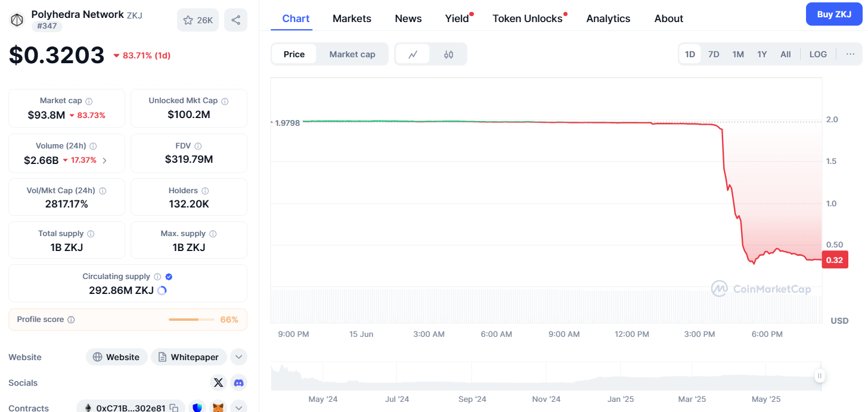Open the X (Twitter) social link
The width and height of the screenshot is (868, 412).
pos(218,383)
